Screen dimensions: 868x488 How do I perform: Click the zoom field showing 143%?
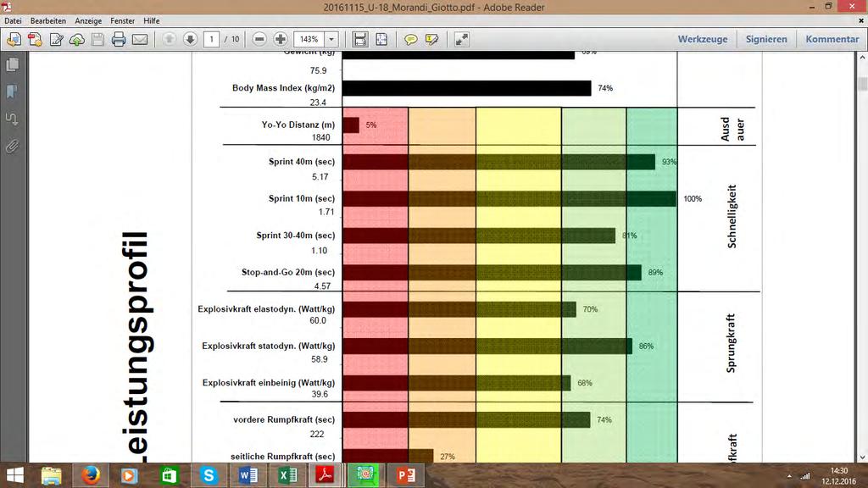pyautogui.click(x=309, y=39)
